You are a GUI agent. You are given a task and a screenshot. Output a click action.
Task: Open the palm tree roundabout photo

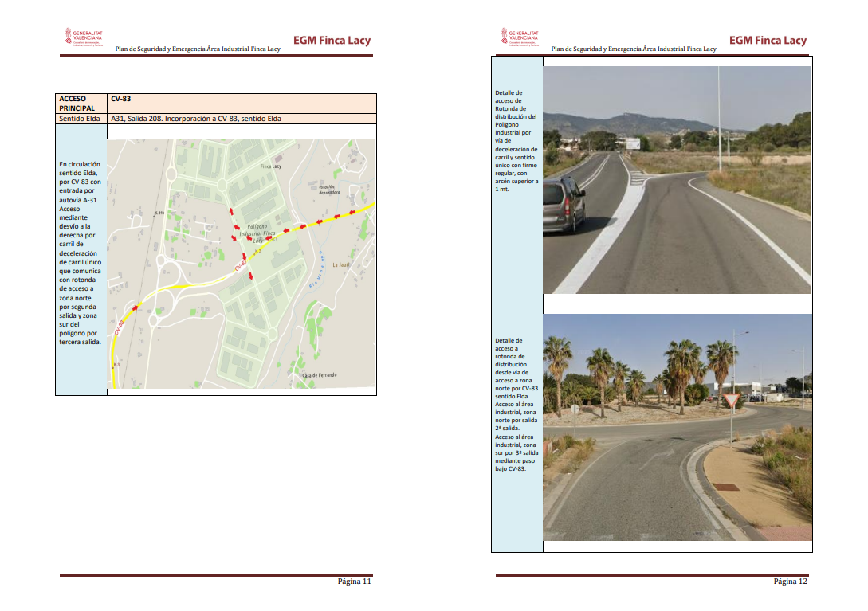click(x=677, y=427)
